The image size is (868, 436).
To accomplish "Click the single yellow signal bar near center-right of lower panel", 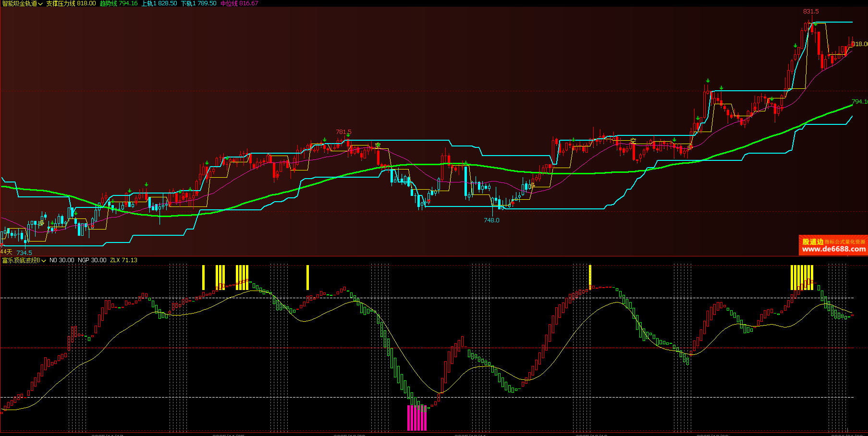I will 590,276.
